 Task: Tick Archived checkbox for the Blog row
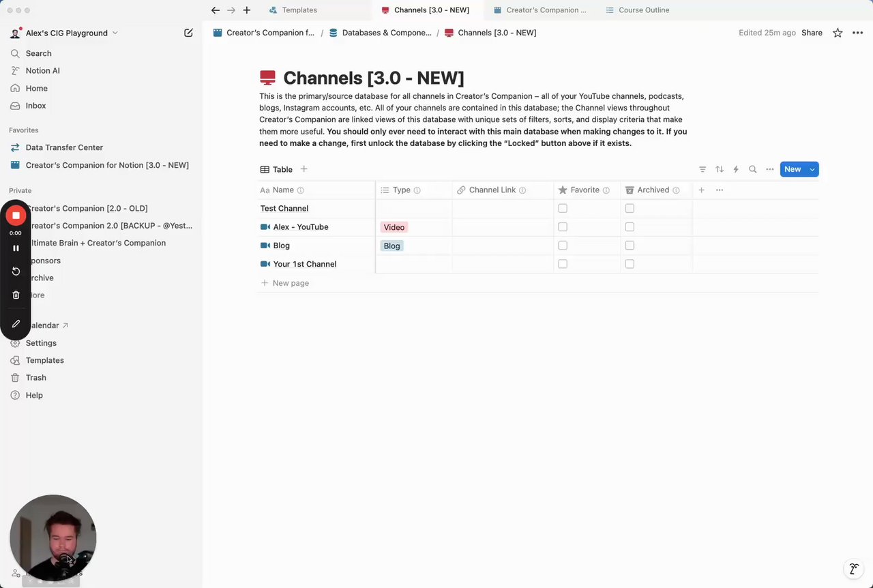(630, 245)
